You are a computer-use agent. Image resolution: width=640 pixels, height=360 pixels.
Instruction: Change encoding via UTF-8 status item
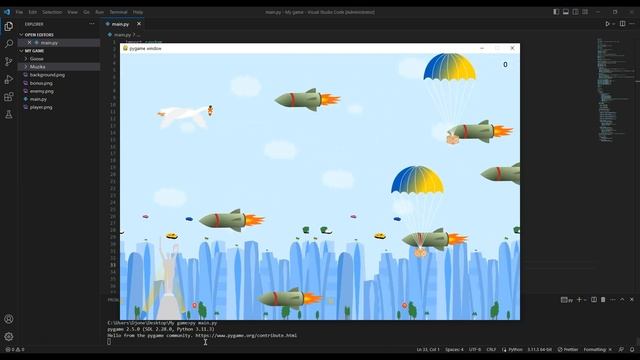coord(475,349)
